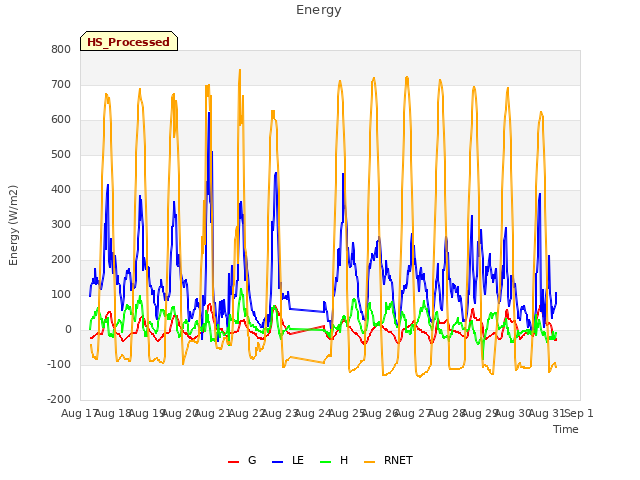This screenshot has height=480, width=640.
Task: Click the -100 y-axis tick label
Action: [x=59, y=364]
